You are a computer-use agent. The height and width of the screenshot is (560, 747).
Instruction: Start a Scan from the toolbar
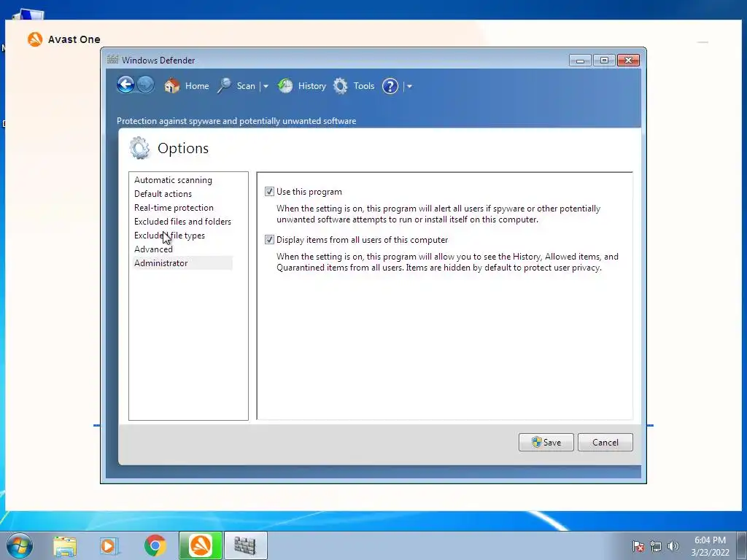pos(246,86)
